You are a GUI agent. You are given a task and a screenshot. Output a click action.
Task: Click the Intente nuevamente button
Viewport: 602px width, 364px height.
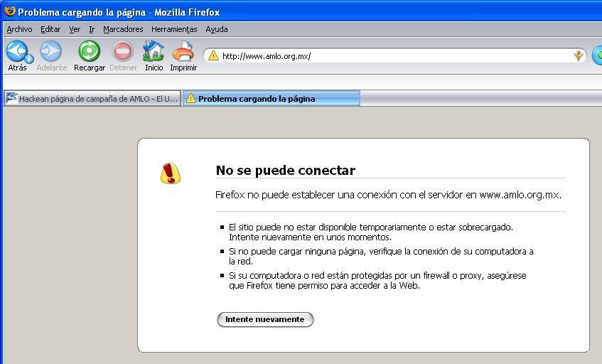265,319
